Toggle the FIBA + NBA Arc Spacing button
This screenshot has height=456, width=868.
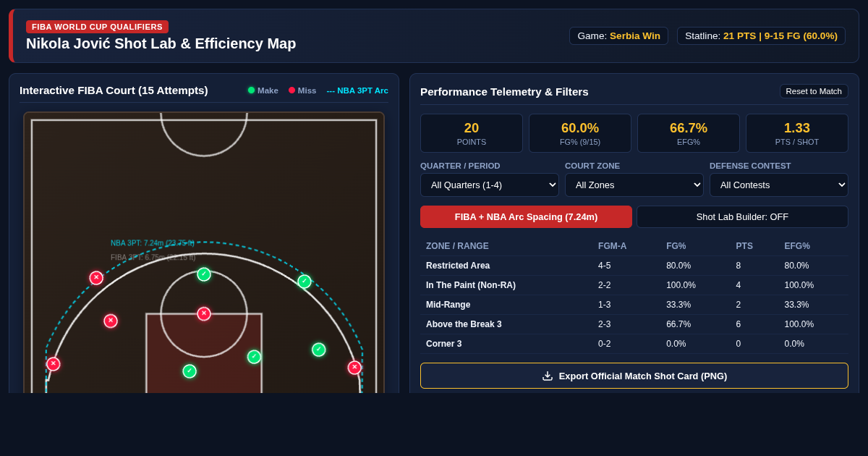[x=526, y=216]
